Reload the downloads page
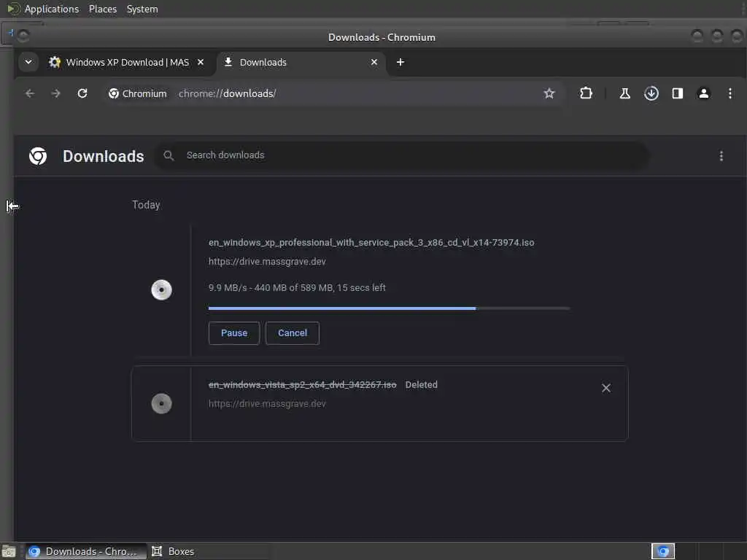The width and height of the screenshot is (747, 560). click(x=82, y=93)
